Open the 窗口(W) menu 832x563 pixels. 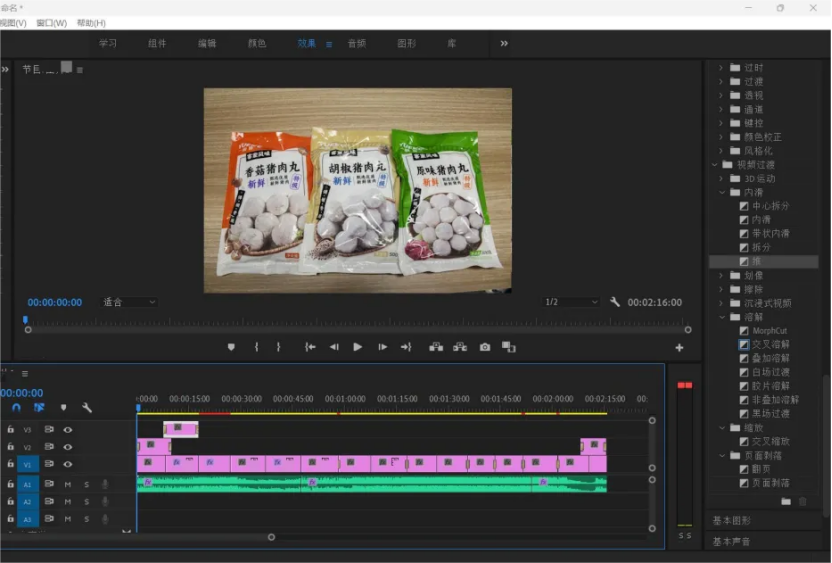point(51,23)
